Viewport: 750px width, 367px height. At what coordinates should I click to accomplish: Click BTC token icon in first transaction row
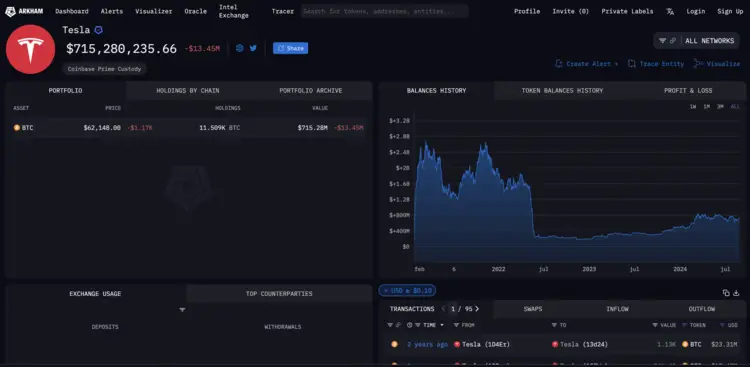tap(685, 344)
